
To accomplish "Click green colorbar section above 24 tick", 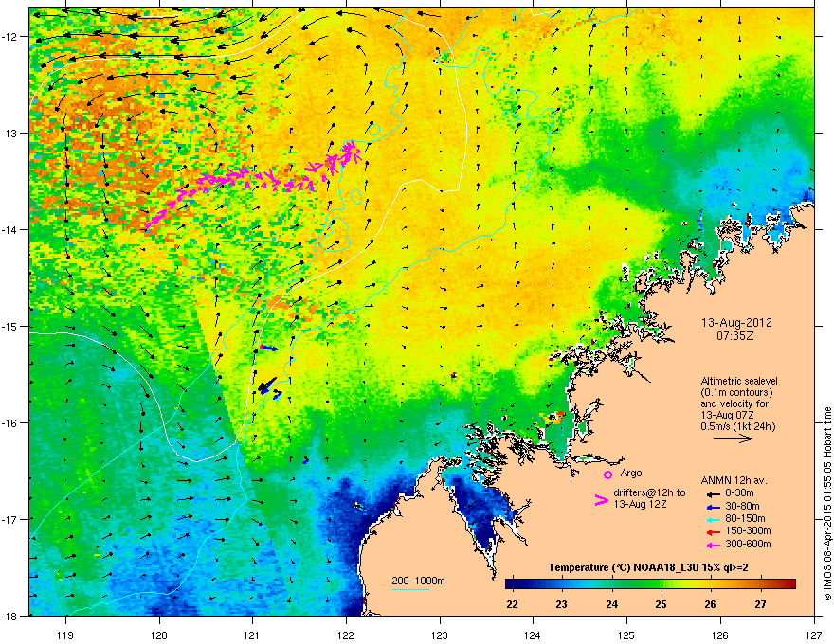I will [612, 584].
